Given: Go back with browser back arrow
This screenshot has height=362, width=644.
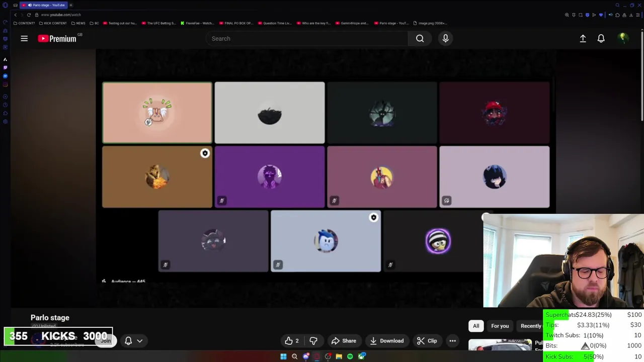Looking at the screenshot, I should point(15,15).
